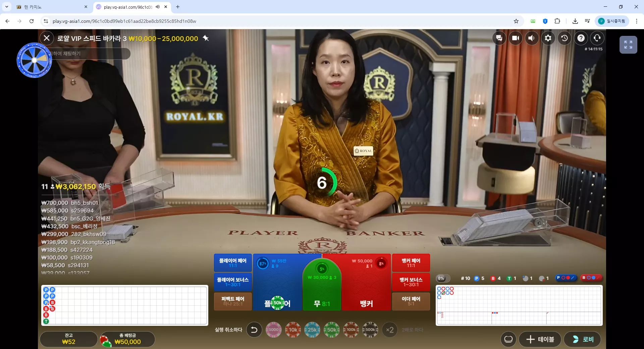
Task: Open bet history clock icon
Action: [x=565, y=38]
